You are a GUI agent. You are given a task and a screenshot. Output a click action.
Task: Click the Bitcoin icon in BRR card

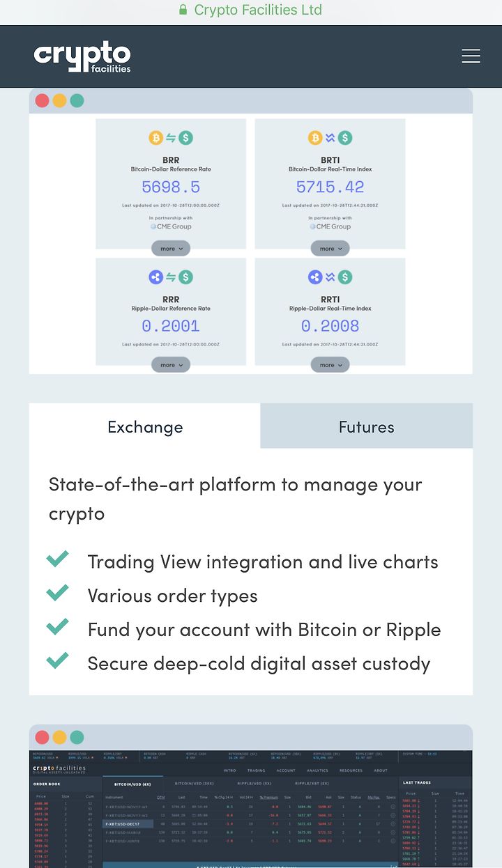point(155,138)
